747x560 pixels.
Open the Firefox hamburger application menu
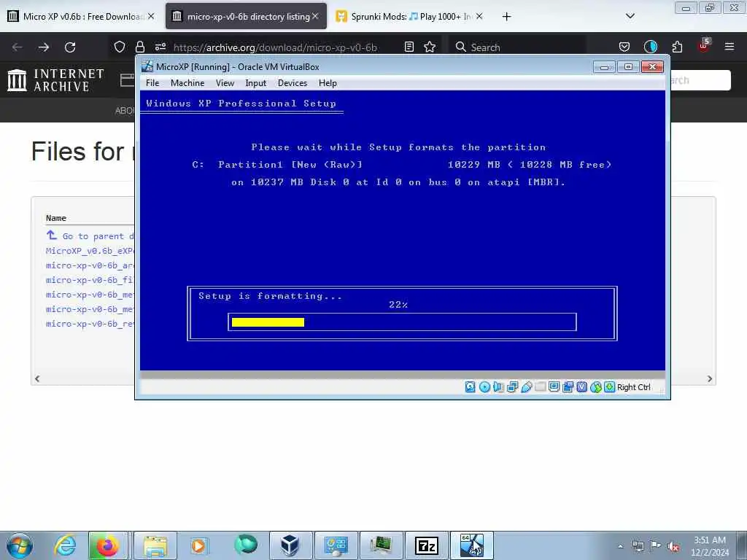(x=729, y=47)
